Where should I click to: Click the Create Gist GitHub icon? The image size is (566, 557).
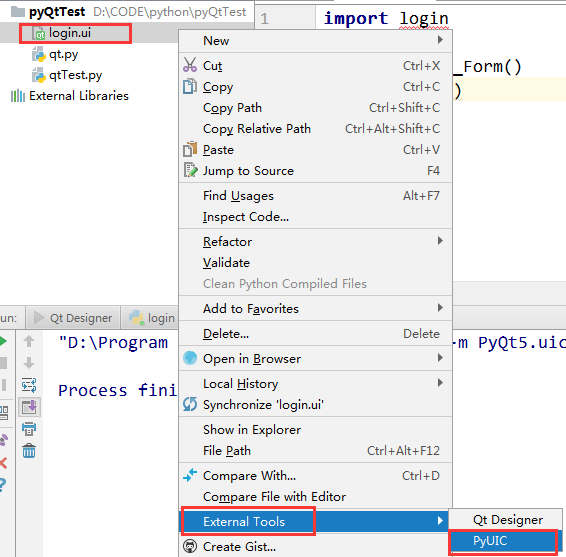[190, 546]
